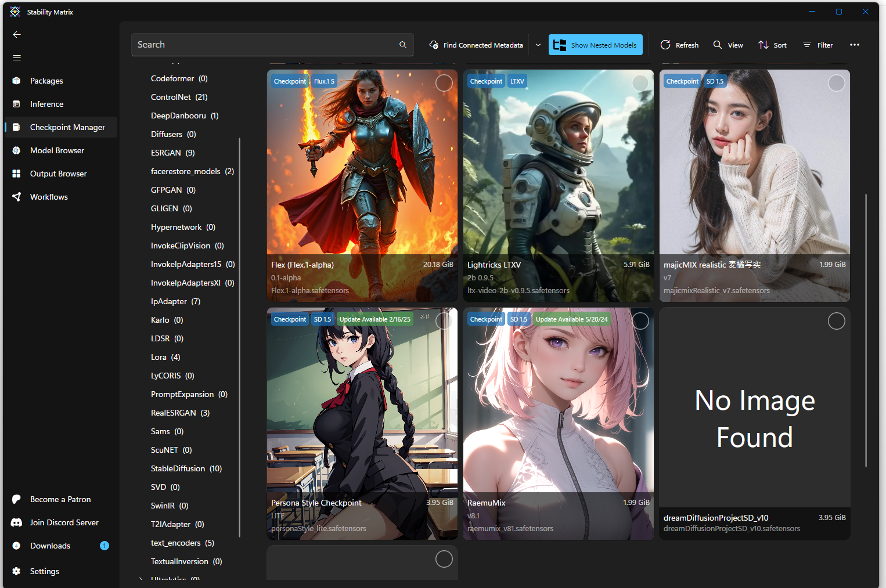Click the Update Available 2/16/25 badge
The width and height of the screenshot is (886, 588).
(x=375, y=319)
